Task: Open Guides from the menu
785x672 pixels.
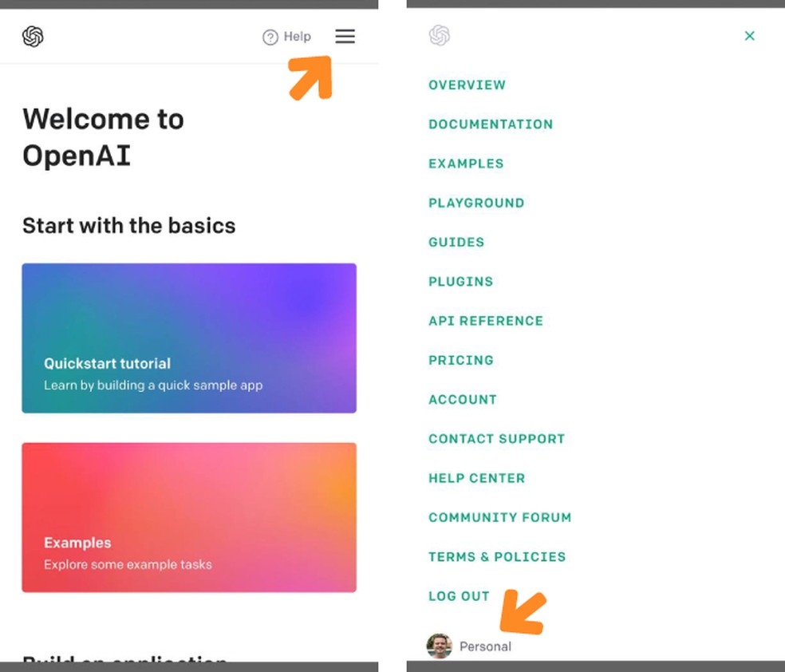Action: (456, 243)
